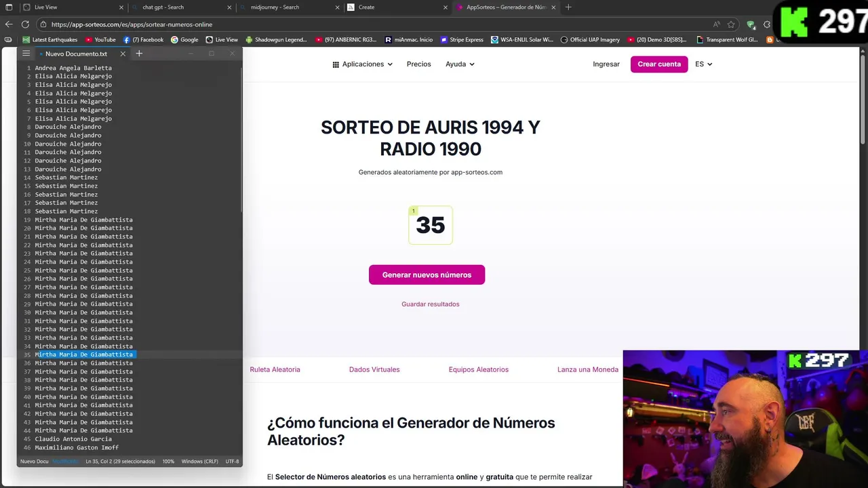This screenshot has width=868, height=488.
Task: Click the 100% zoom level in Notepad
Action: coord(168,462)
